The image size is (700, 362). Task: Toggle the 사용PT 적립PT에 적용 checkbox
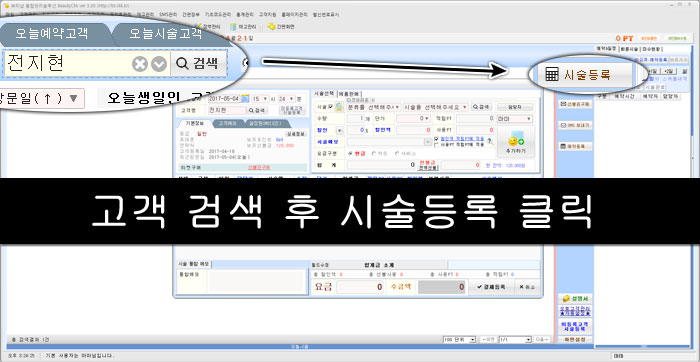coord(436,145)
